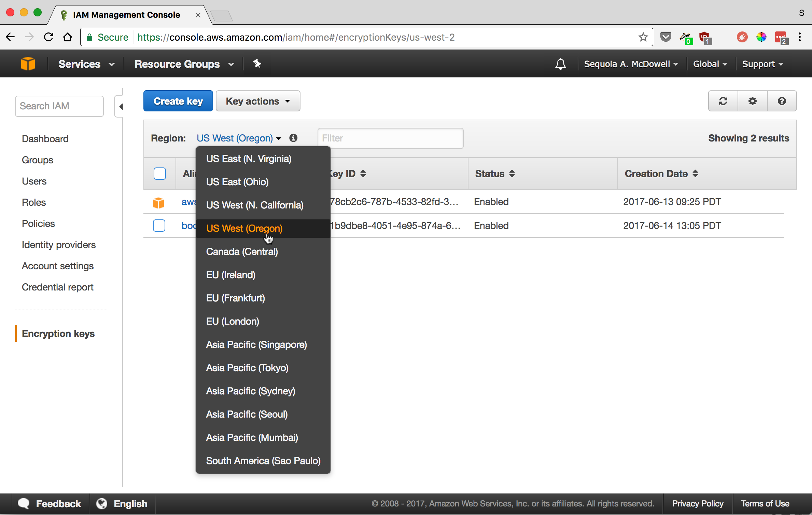Click the red extension icon with badge 2
Image resolution: width=812 pixels, height=515 pixels.
tap(781, 38)
